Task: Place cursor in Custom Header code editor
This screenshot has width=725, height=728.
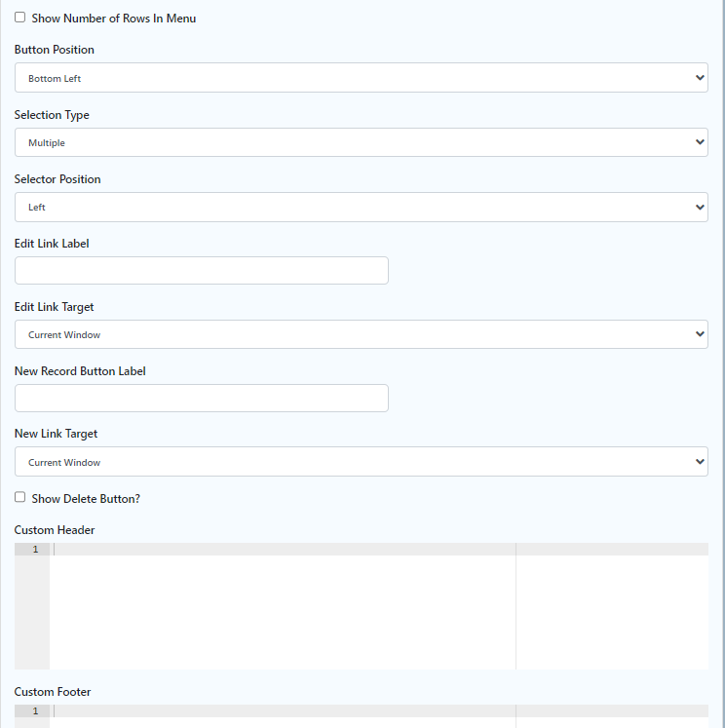Action: point(283,604)
